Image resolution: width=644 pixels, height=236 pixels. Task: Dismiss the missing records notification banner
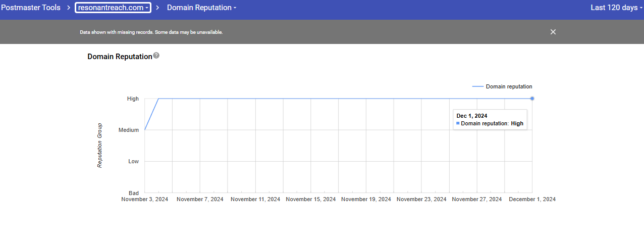[x=553, y=32]
